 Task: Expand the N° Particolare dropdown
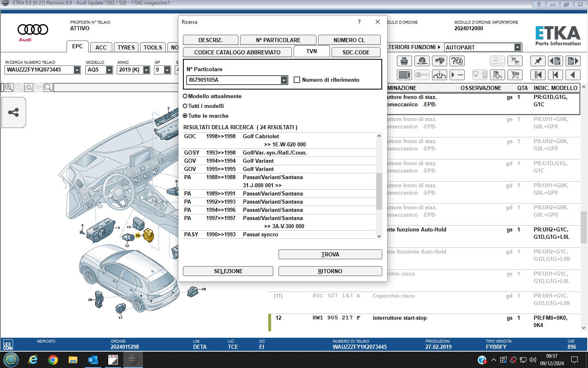coord(284,80)
